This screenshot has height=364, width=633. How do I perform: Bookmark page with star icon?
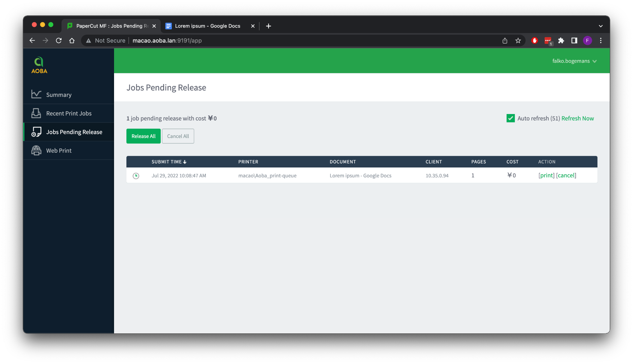click(518, 40)
